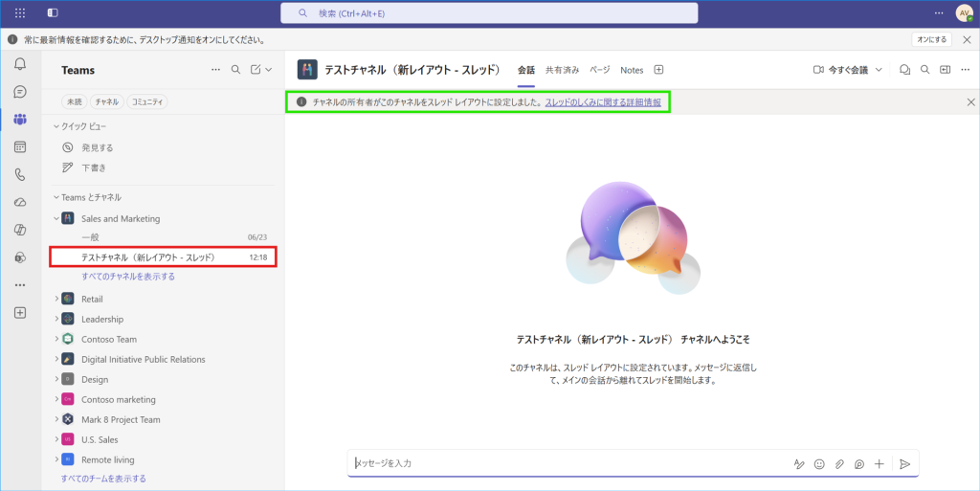
Task: Open the OneDrive cloud icon
Action: [20, 202]
